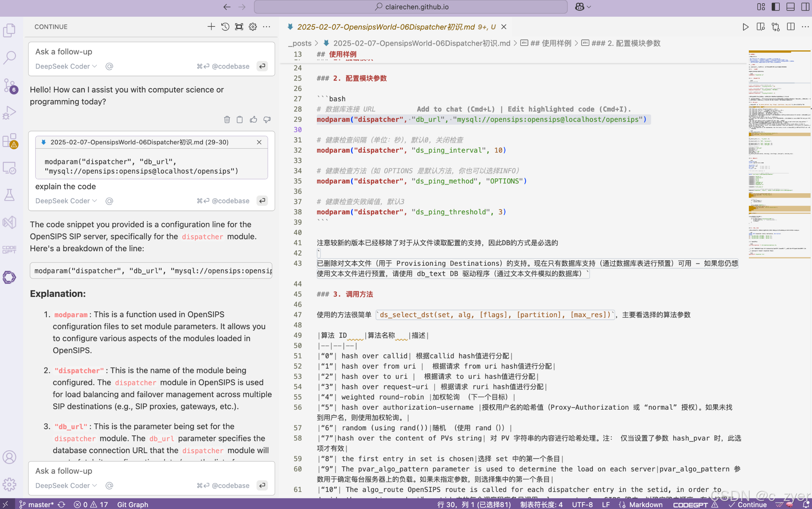Viewport: 812px width, 509px height.
Task: Toggle the primary side bar layout button
Action: (x=776, y=7)
